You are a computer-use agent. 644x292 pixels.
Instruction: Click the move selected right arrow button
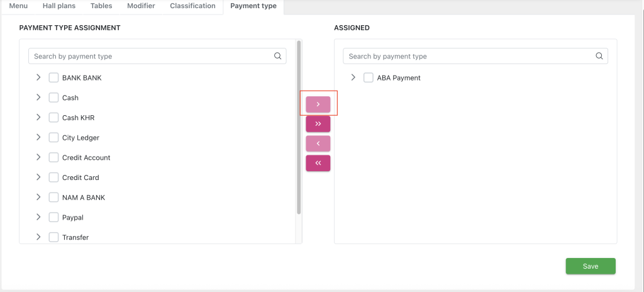pos(318,104)
